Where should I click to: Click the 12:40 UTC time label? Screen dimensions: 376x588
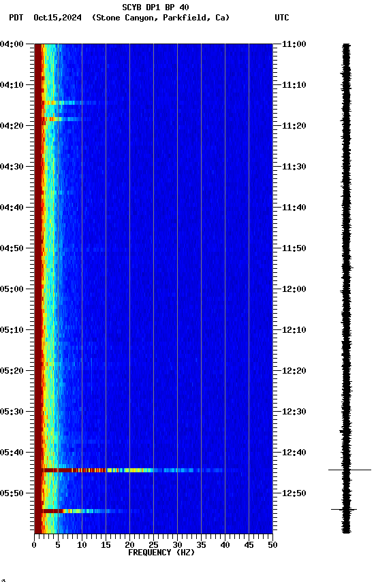(x=294, y=453)
